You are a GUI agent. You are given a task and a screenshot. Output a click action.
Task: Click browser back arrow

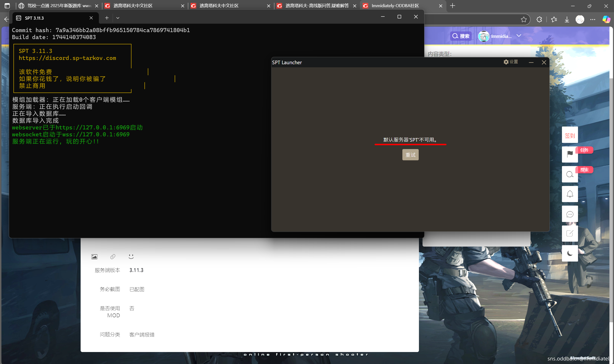[x=6, y=19]
